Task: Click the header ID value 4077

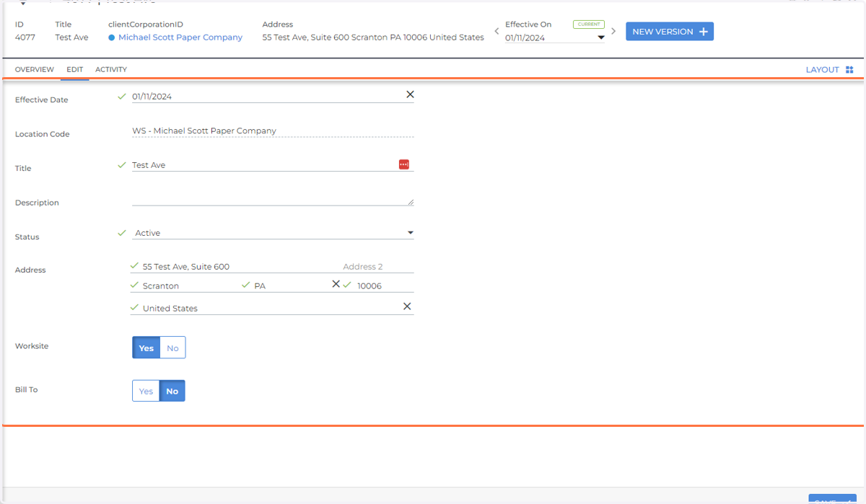Action: point(25,37)
